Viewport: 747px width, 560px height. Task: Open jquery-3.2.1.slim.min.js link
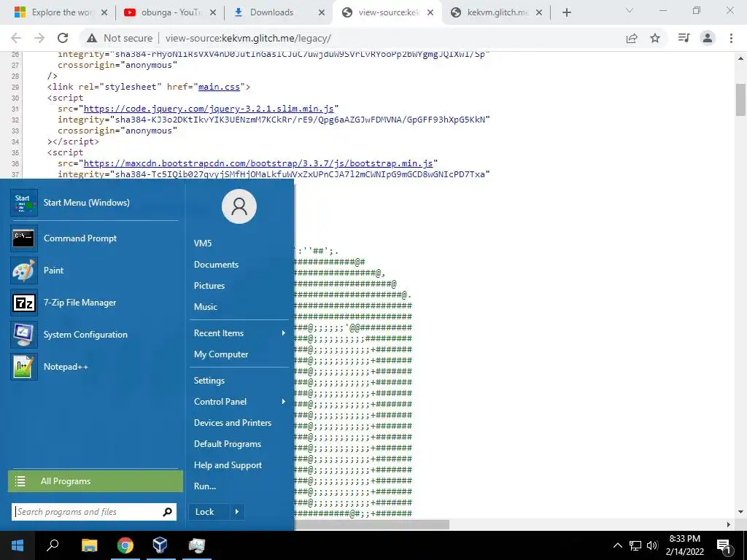pyautogui.click(x=209, y=109)
